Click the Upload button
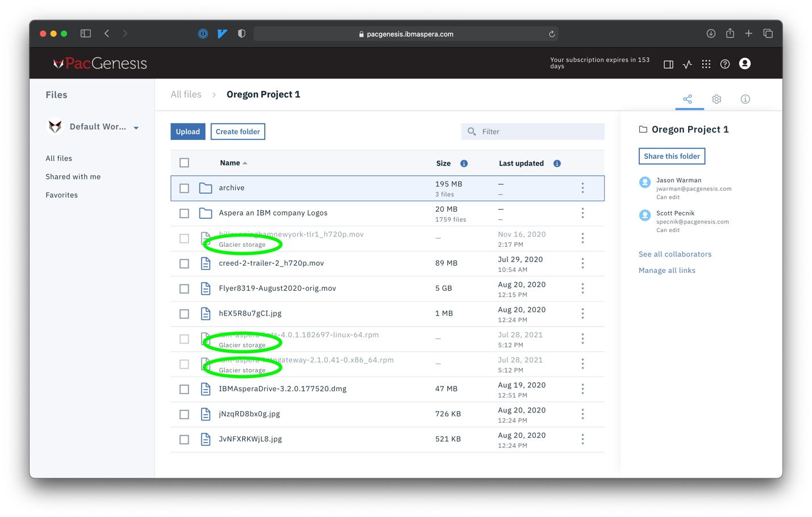 click(188, 131)
